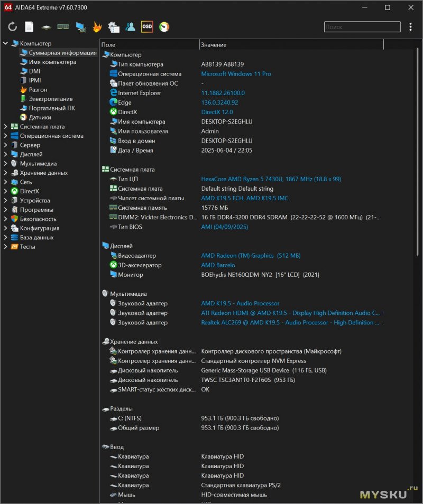Click the user account toolbar icon
The image size is (423, 504).
coord(130,26)
